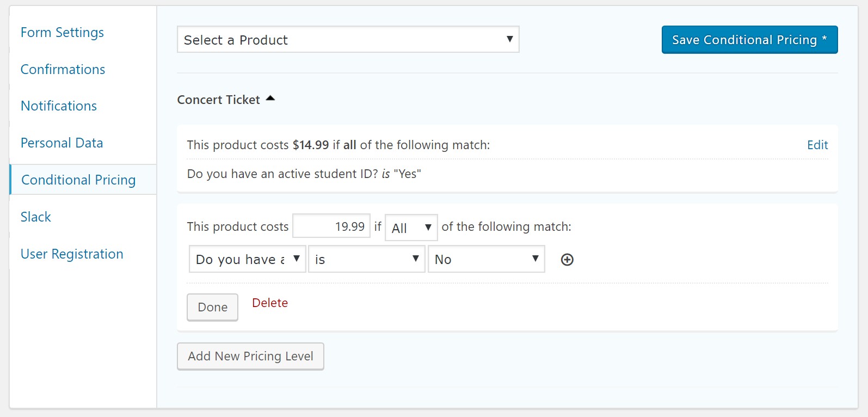Open the Confirmations settings tab

[x=63, y=70]
